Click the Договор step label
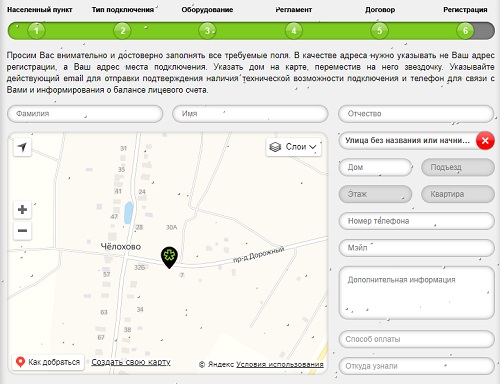The height and width of the screenshot is (384, 500). point(380,10)
